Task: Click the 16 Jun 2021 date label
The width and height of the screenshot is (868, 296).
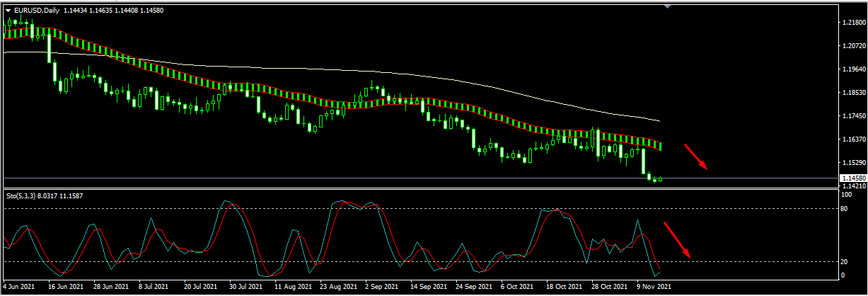Action: [x=65, y=288]
